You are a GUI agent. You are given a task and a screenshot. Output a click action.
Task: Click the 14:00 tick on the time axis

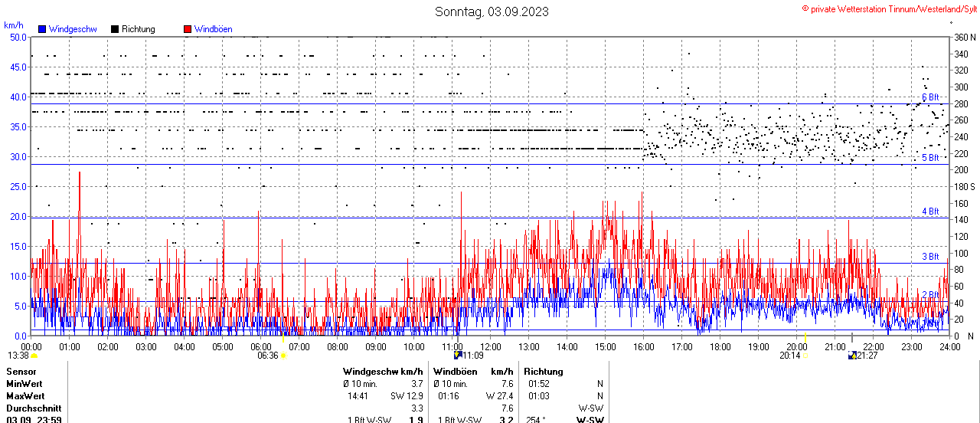pyautogui.click(x=567, y=346)
